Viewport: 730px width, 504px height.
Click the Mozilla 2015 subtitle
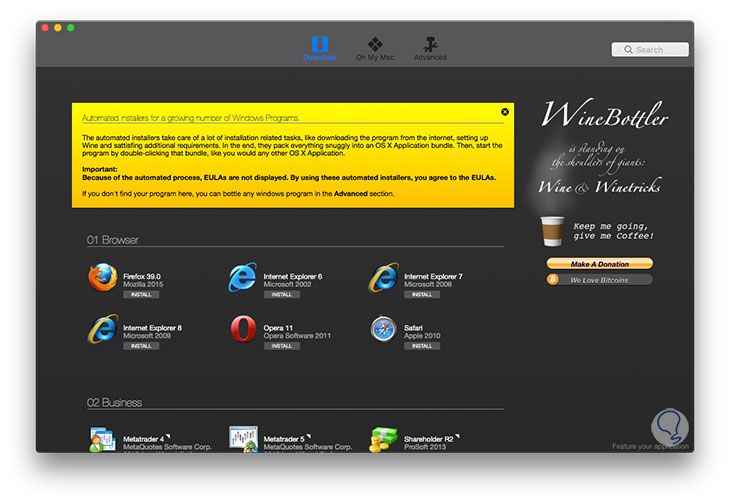143,284
